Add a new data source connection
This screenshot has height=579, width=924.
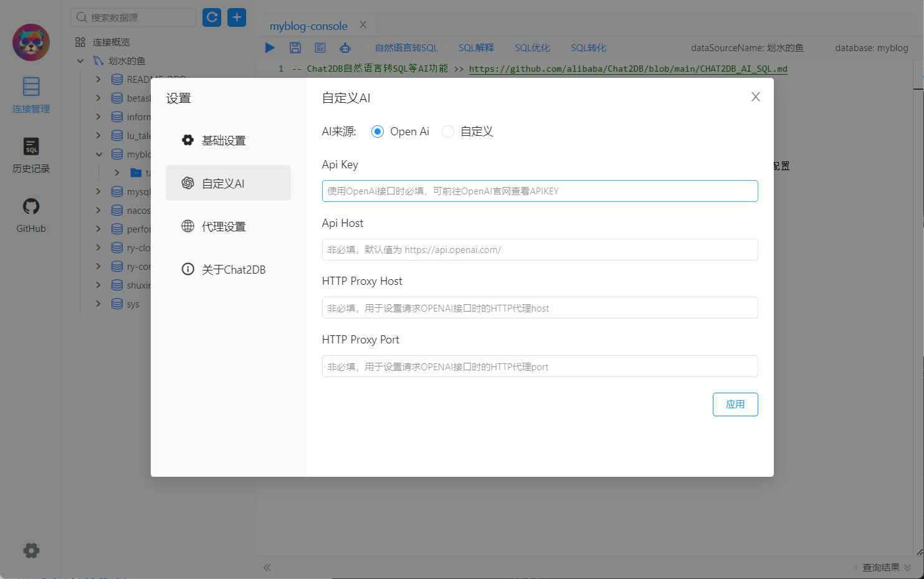[x=237, y=17]
